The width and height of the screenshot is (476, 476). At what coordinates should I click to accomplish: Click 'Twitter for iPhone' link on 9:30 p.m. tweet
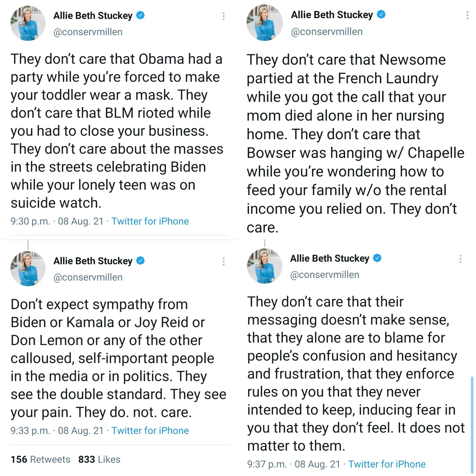150,221
